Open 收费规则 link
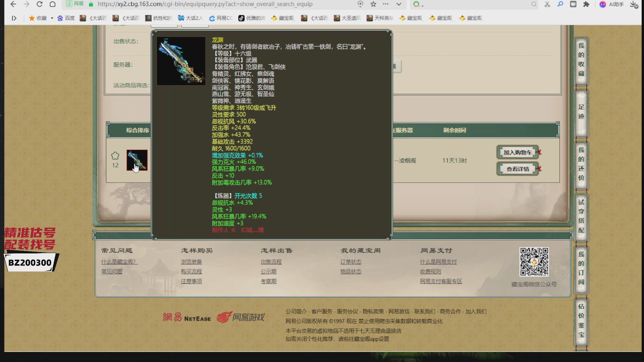Image resolution: width=644 pixels, height=362 pixels. [x=430, y=271]
